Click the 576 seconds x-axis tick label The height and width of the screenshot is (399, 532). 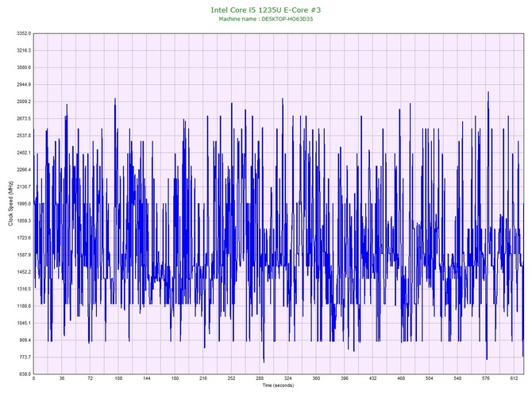pos(486,378)
